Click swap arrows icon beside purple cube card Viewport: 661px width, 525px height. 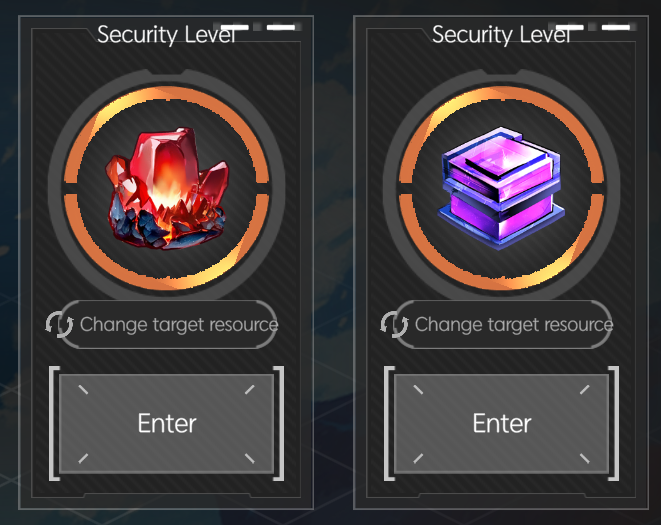[x=394, y=324]
